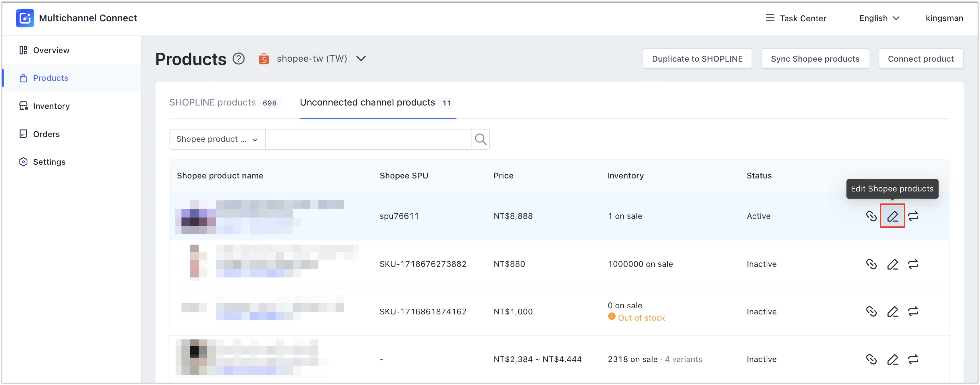Edit the Shopee product spu76611
980x385 pixels.
(892, 216)
